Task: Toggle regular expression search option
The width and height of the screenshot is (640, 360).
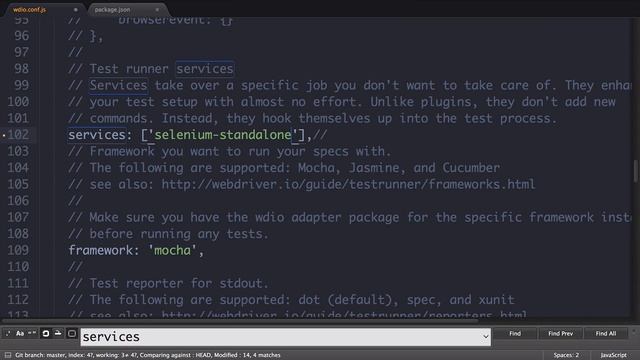Action: pos(8,333)
